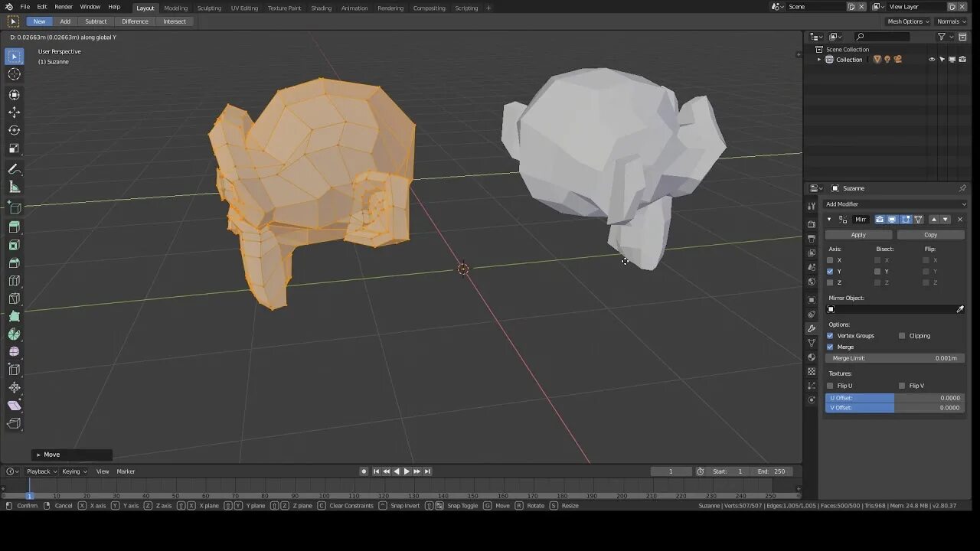Toggle the Vertex Groups checkbox
The width and height of the screenshot is (980, 551).
pyautogui.click(x=830, y=335)
